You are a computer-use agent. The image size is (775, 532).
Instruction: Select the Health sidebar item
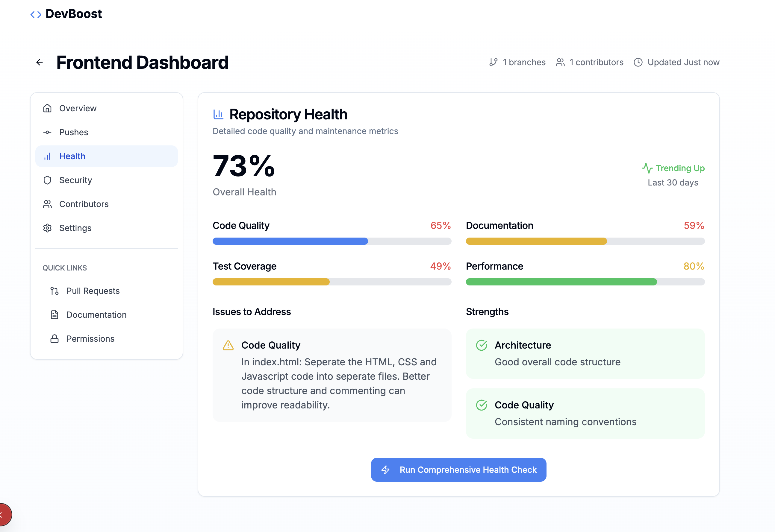click(x=72, y=156)
